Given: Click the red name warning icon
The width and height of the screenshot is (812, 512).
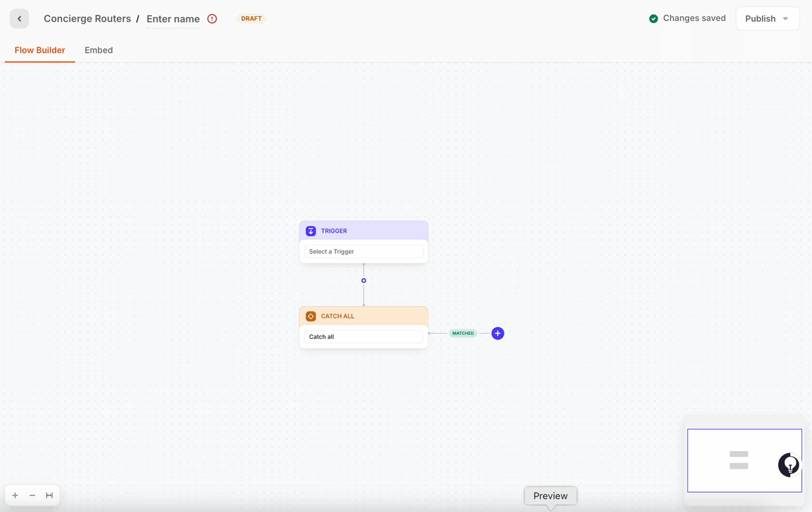Looking at the screenshot, I should click(x=212, y=19).
